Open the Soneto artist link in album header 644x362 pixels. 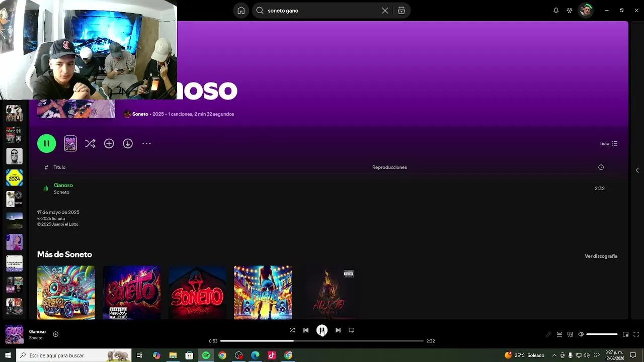click(140, 114)
